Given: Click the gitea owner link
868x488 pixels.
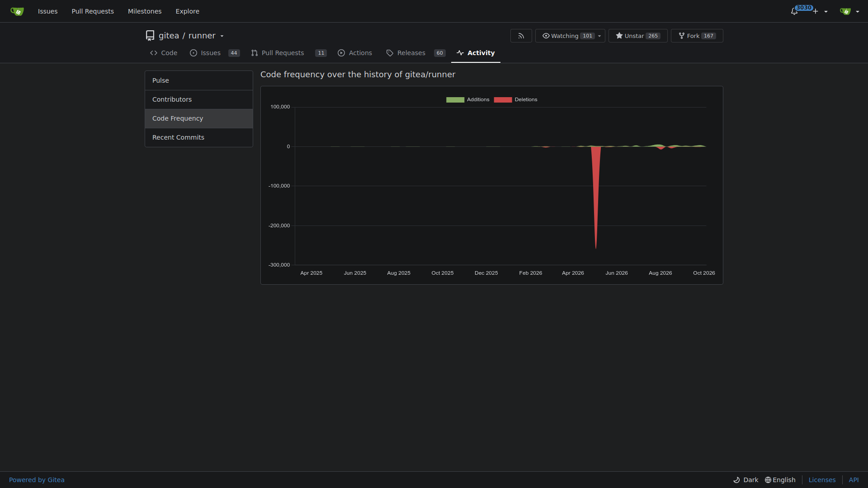Looking at the screenshot, I should pyautogui.click(x=169, y=36).
